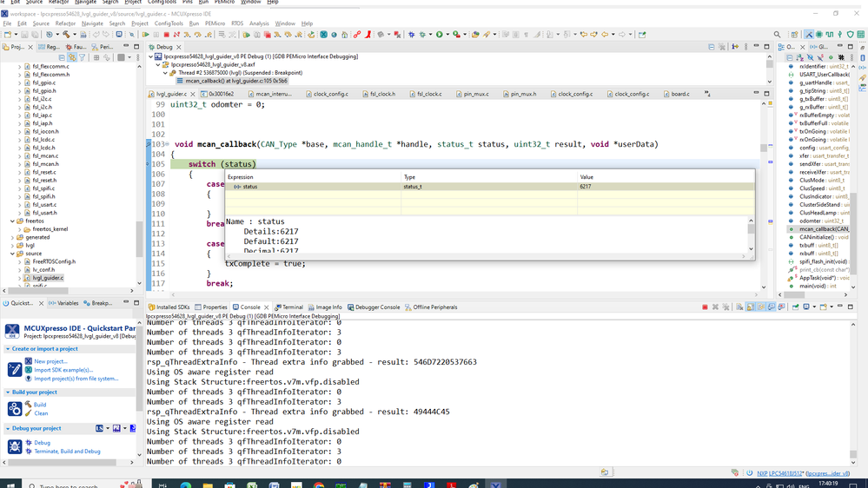Stop the debug session with red Terminate

click(166, 35)
